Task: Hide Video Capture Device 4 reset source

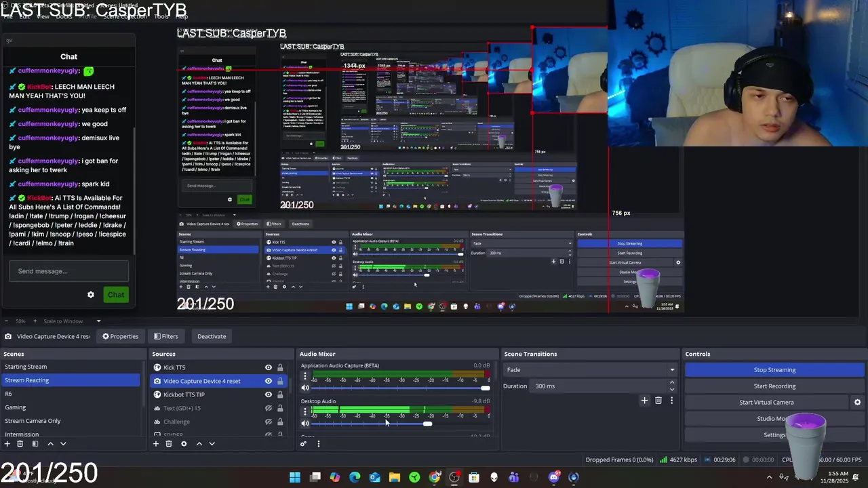Action: point(269,381)
